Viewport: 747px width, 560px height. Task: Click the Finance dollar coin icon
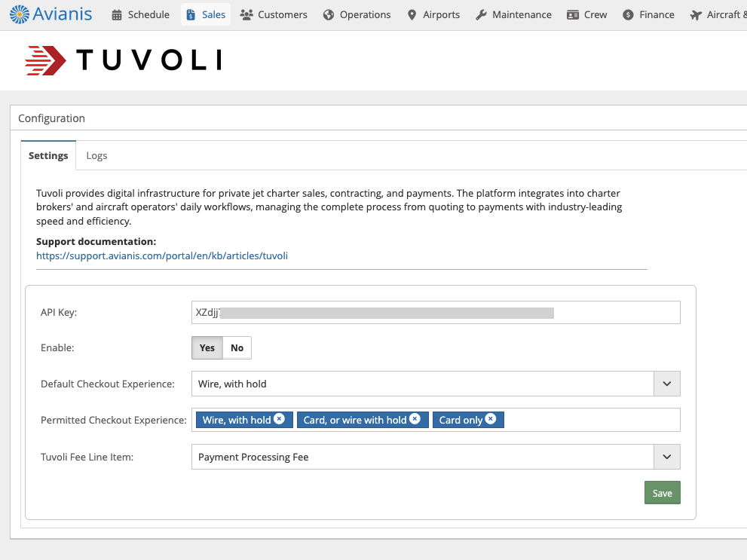629,15
